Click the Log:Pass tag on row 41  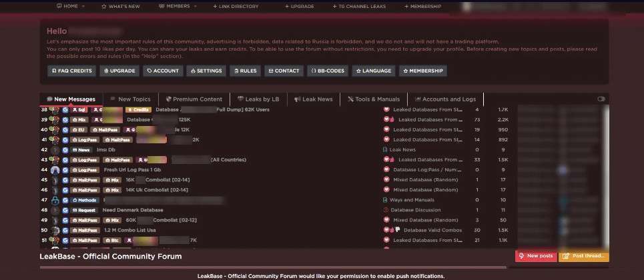click(85, 140)
